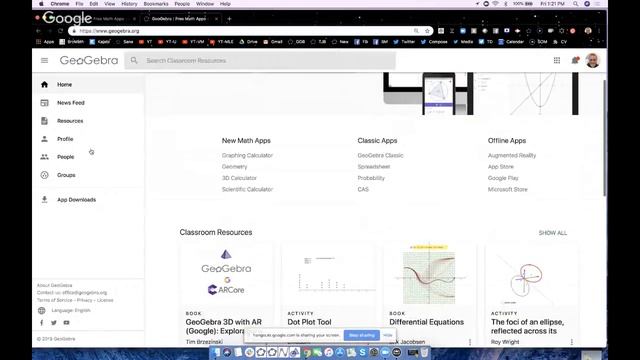Click the Groups circle icon
This screenshot has height=360, width=640.
pyautogui.click(x=44, y=175)
